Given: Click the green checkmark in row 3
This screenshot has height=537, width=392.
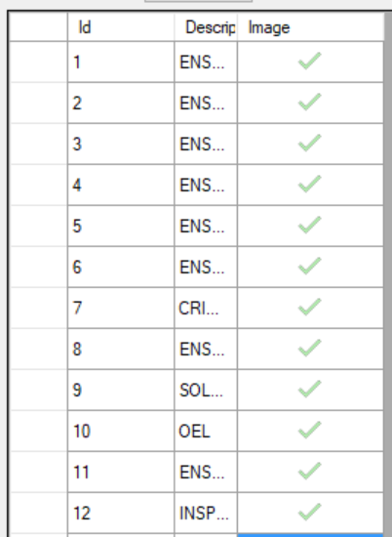Looking at the screenshot, I should [x=309, y=144].
